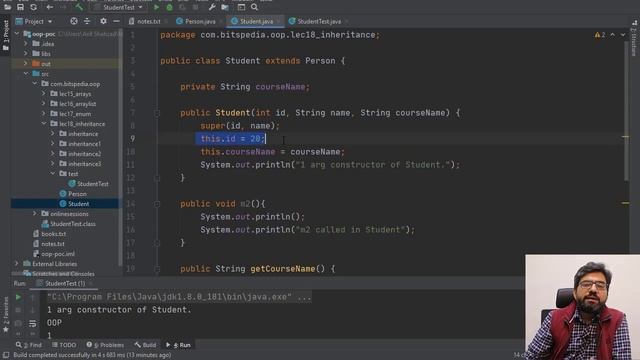Select Student.java editor tab
The height and width of the screenshot is (360, 640).
click(x=255, y=21)
